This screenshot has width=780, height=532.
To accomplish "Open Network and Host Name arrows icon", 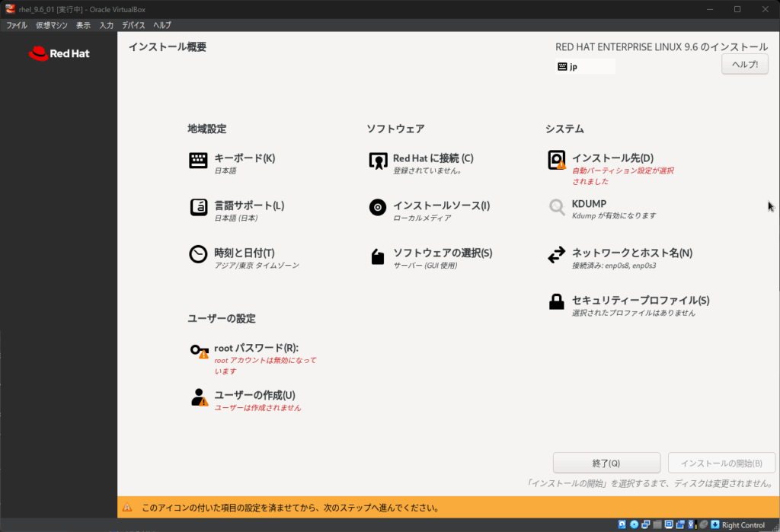I will pyautogui.click(x=556, y=254).
